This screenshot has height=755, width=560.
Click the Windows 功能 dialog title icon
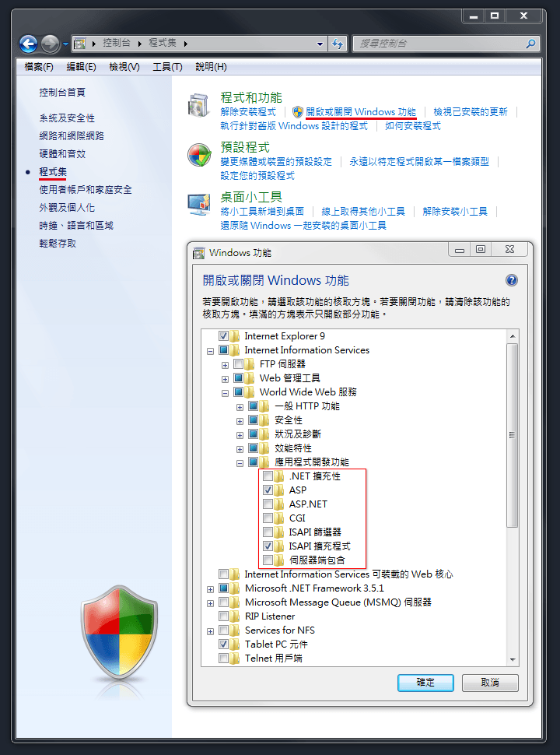(x=198, y=253)
